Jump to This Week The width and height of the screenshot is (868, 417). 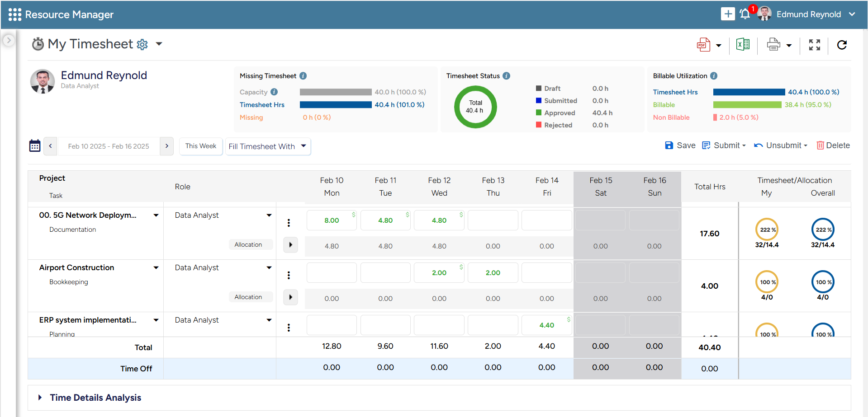[201, 146]
